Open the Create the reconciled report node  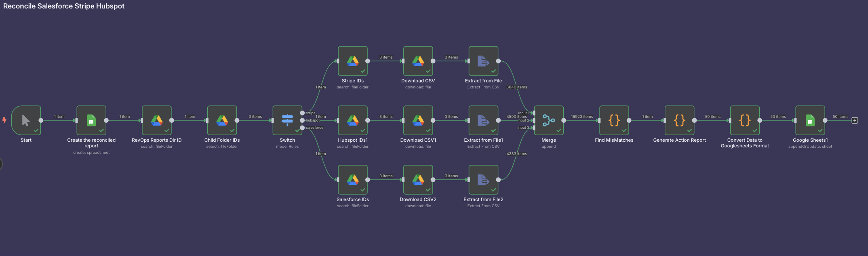91,120
